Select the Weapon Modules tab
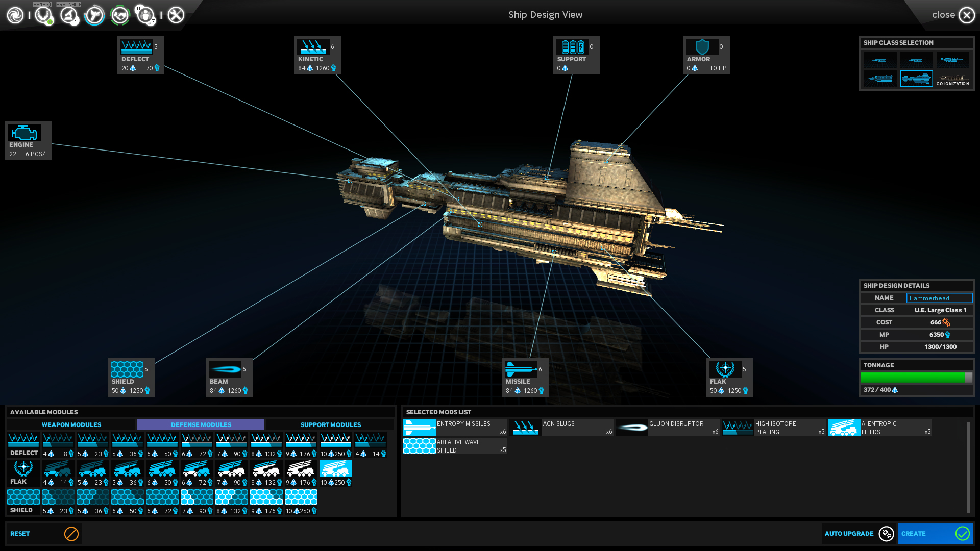Screen dimensions: 980x551 click(71, 424)
